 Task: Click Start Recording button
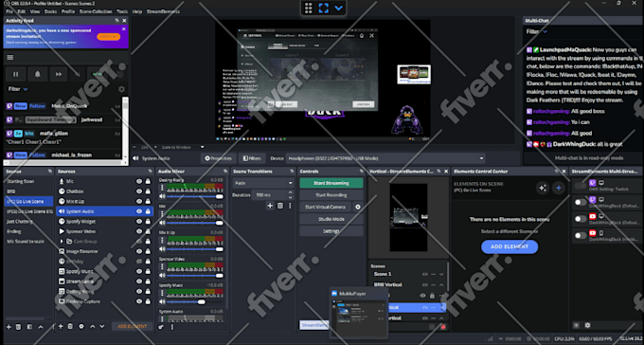coord(331,195)
